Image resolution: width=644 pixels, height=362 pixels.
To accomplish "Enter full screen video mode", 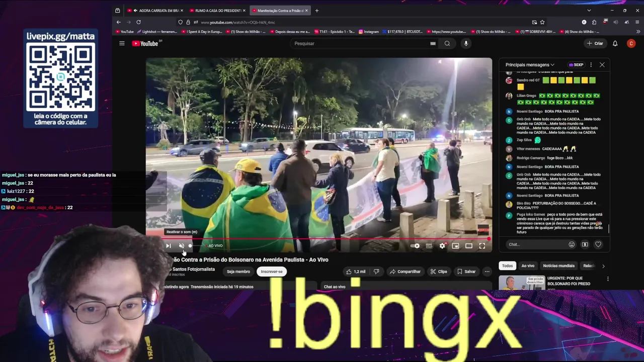I will (x=482, y=246).
